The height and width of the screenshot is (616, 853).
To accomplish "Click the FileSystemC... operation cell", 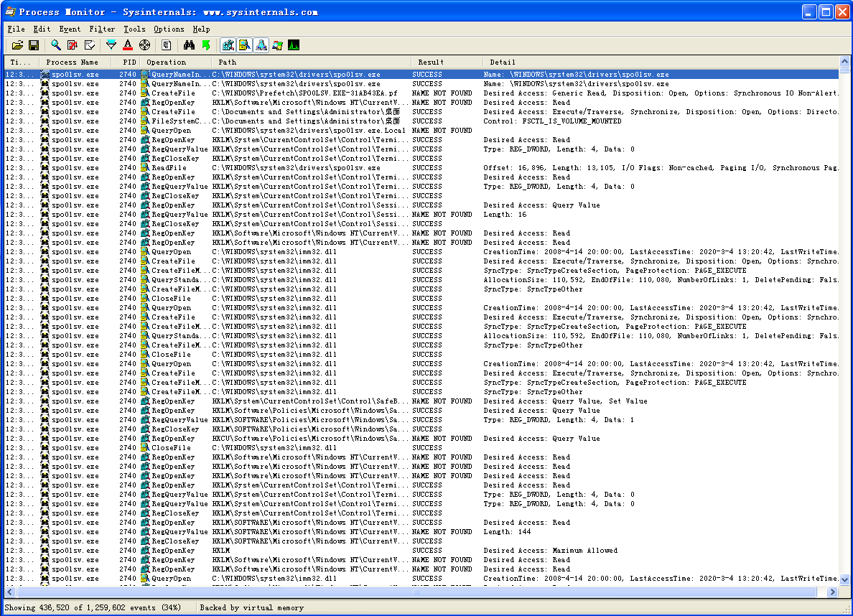I will coord(176,121).
